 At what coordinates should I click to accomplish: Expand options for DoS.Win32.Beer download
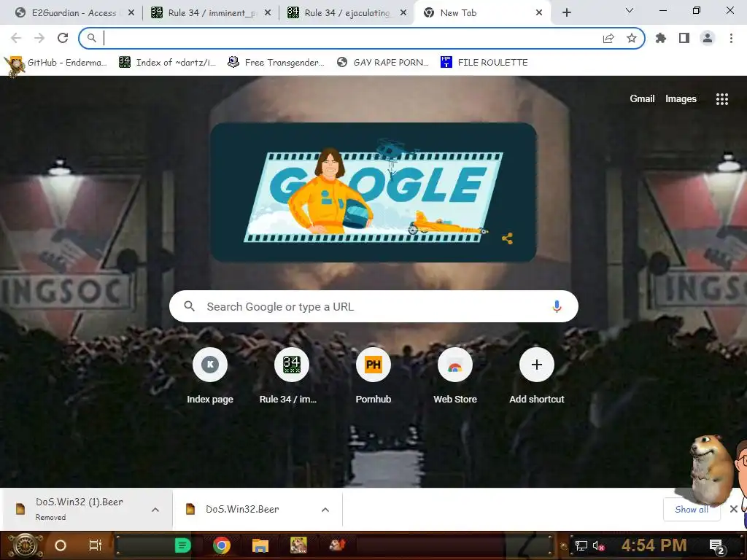[325, 510]
